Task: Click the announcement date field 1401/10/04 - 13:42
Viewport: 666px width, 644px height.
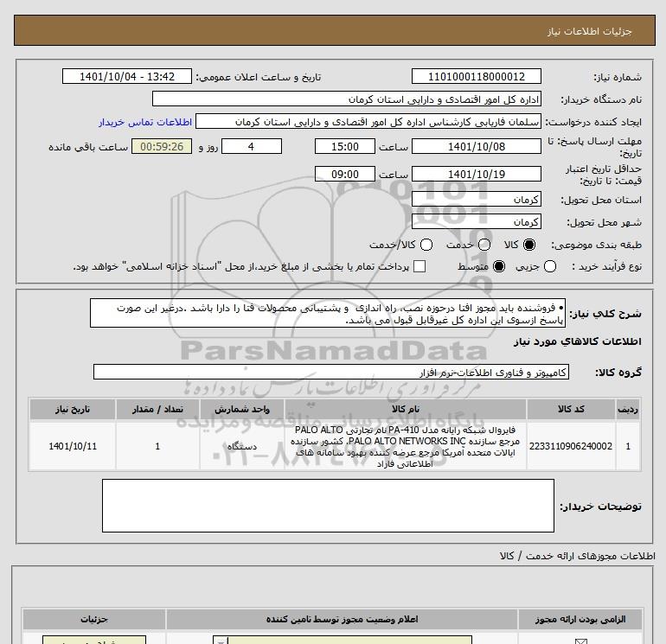Action: pos(127,76)
